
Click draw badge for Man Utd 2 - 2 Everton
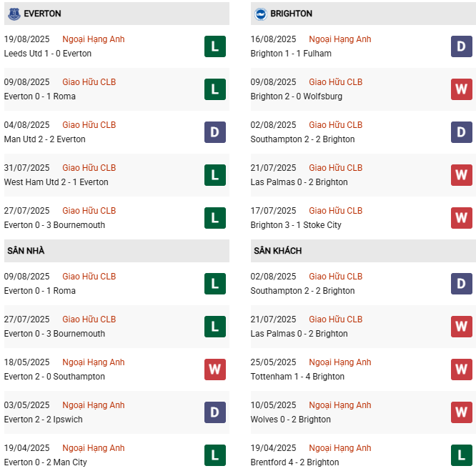click(214, 132)
